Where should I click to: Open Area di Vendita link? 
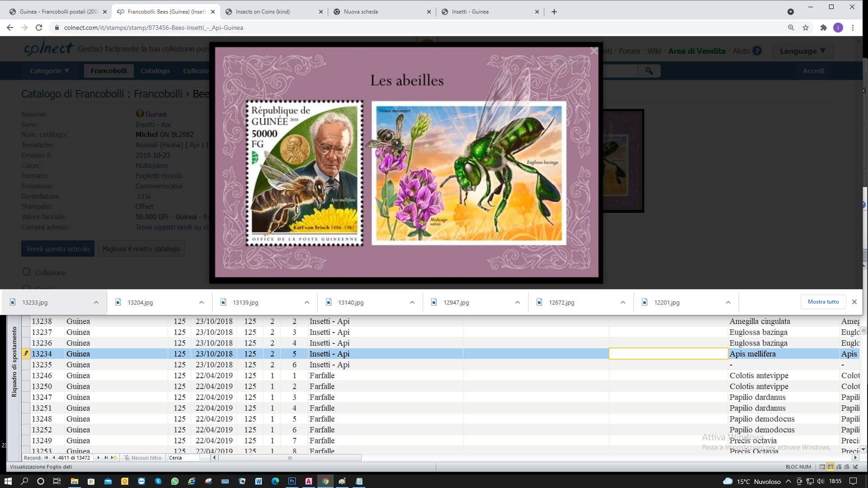tap(697, 51)
